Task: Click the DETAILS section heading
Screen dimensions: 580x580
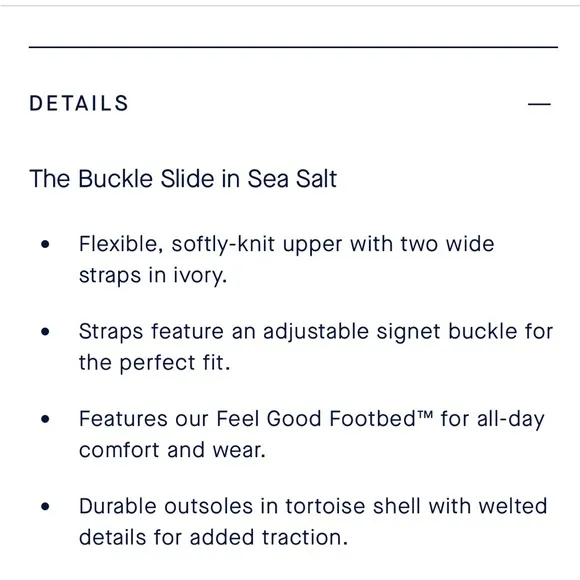Action: pos(79,103)
